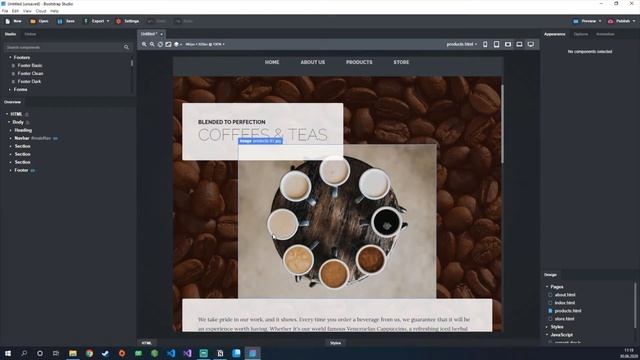Click the taskbar search magnifier
This screenshot has width=640, height=360.
[x=24, y=353]
